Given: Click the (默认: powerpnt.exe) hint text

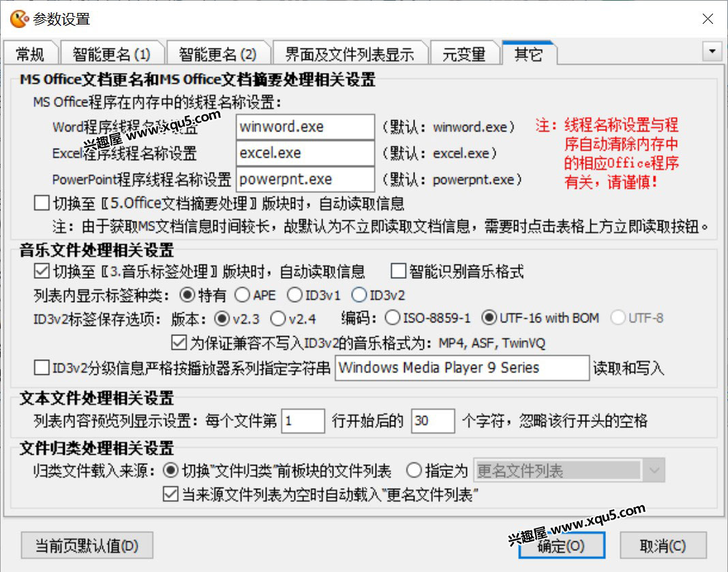Looking at the screenshot, I should point(452,180).
